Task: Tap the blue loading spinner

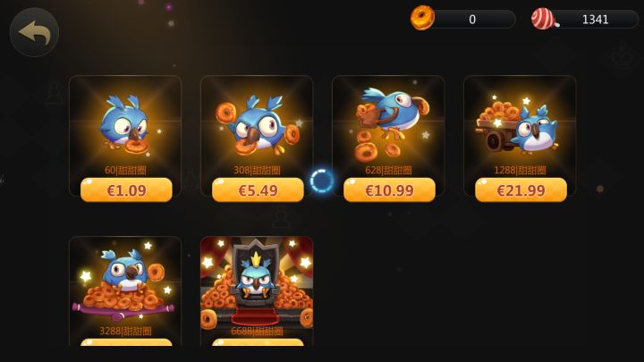Action: click(x=322, y=181)
